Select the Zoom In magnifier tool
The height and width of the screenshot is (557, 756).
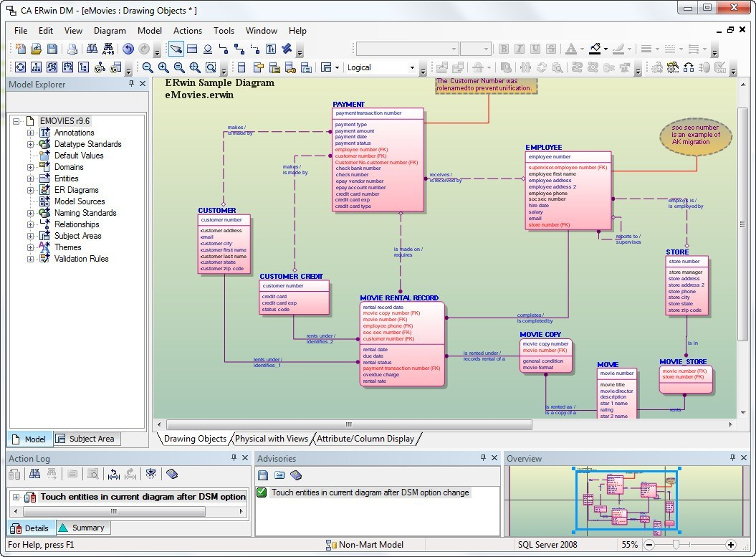(x=163, y=67)
